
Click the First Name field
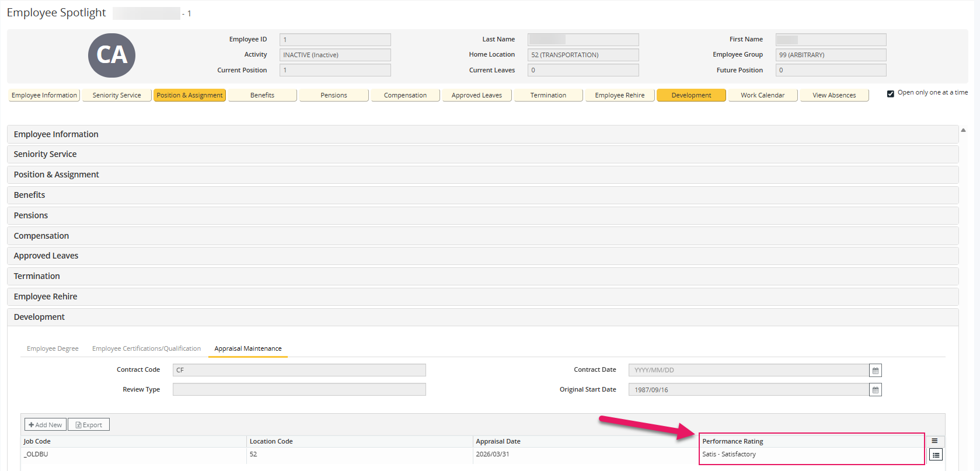pyautogui.click(x=831, y=40)
